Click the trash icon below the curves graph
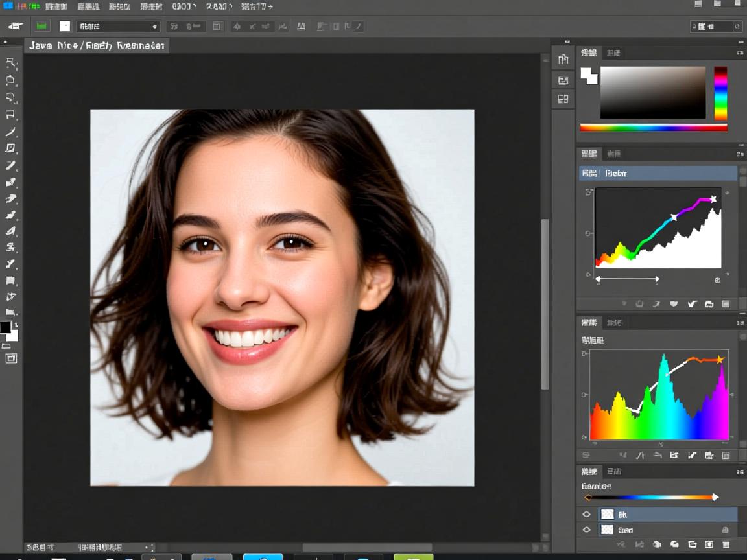747x560 pixels. tap(726, 304)
